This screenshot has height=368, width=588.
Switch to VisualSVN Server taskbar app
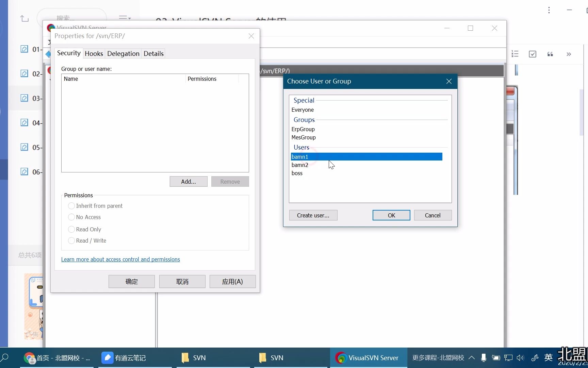pos(367,358)
